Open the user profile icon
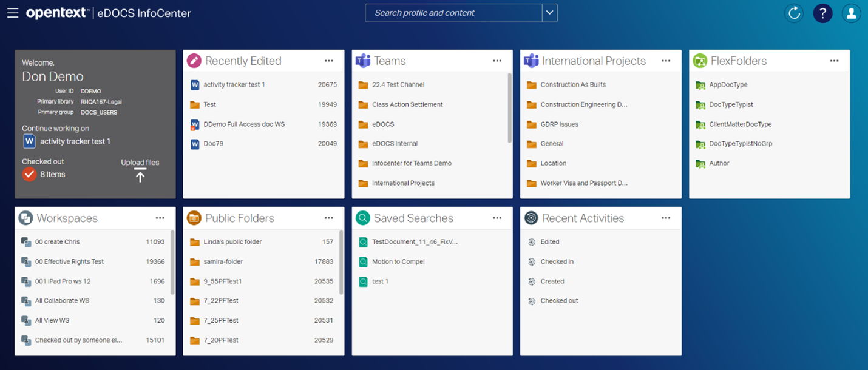Image resolution: width=868 pixels, height=370 pixels. tap(851, 13)
